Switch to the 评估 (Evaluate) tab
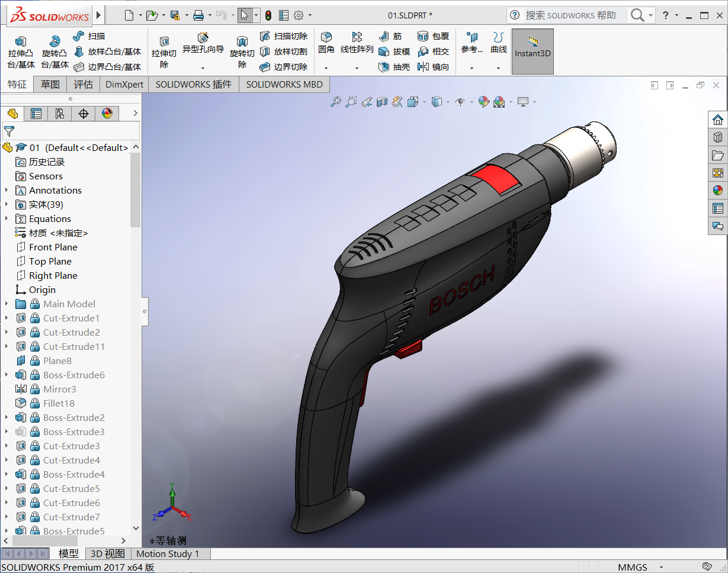The image size is (728, 573). point(84,84)
